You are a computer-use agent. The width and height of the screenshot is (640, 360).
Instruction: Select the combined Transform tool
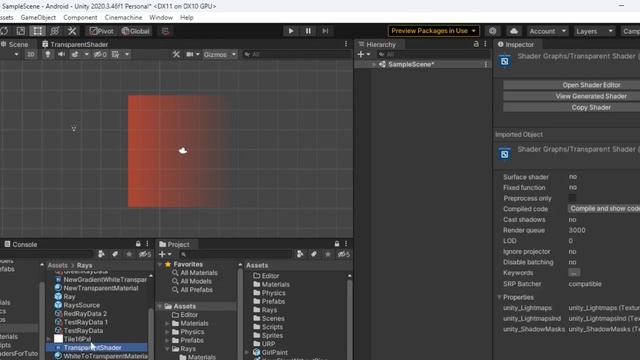coord(54,31)
